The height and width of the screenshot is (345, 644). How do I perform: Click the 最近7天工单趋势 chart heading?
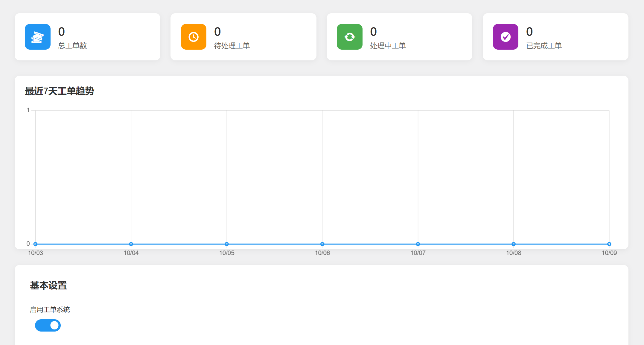[x=59, y=91]
